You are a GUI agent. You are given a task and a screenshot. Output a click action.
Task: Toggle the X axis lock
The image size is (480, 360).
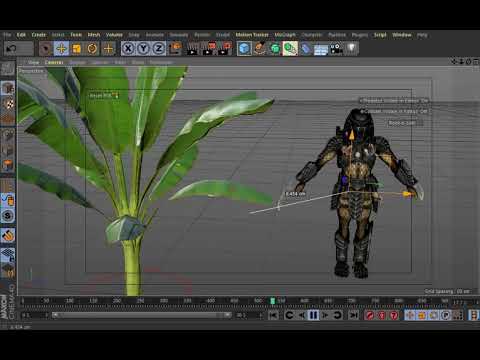point(128,49)
